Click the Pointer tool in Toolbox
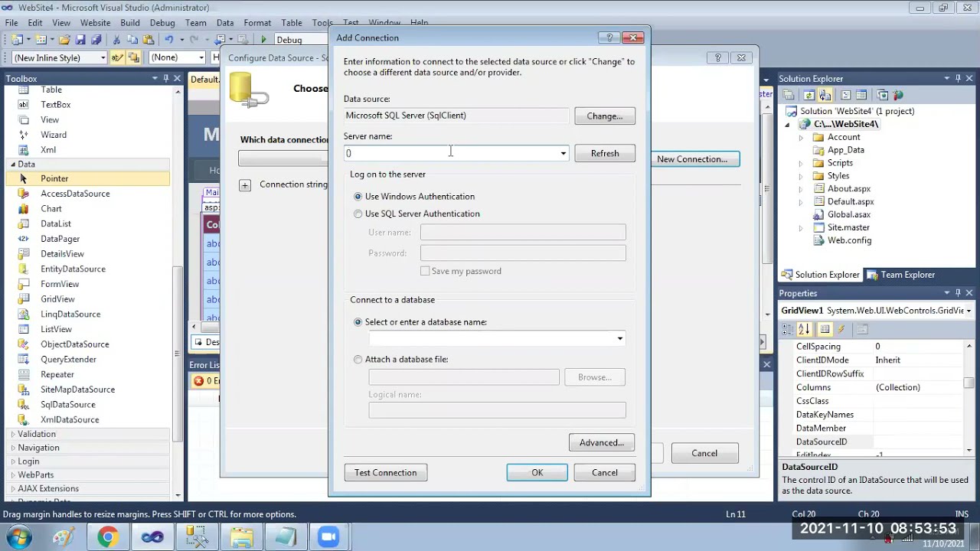 [54, 178]
